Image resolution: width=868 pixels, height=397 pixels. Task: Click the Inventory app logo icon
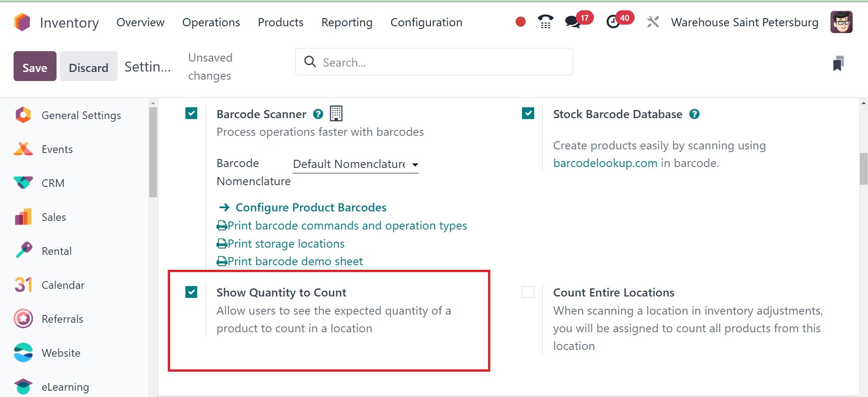(x=22, y=22)
